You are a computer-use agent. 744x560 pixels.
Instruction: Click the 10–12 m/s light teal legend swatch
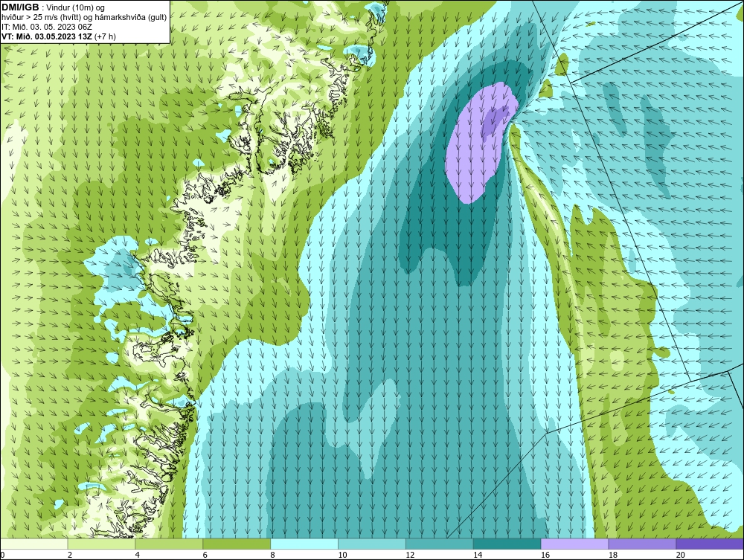point(372,544)
